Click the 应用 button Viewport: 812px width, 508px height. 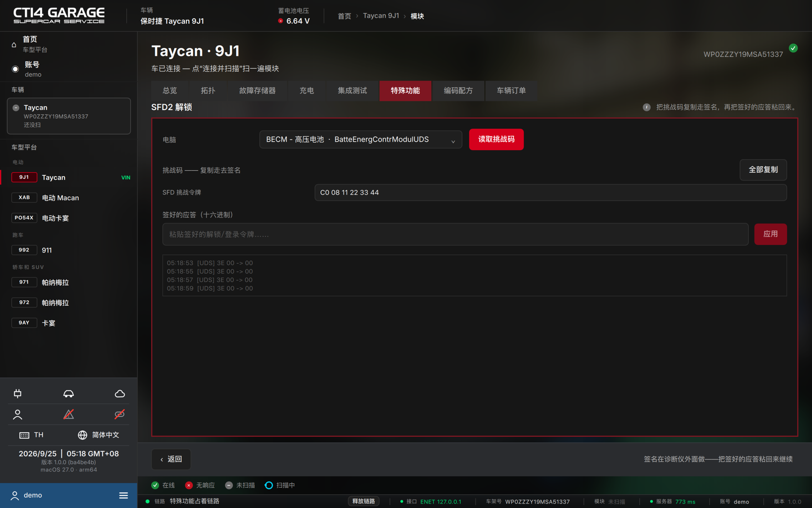[770, 234]
